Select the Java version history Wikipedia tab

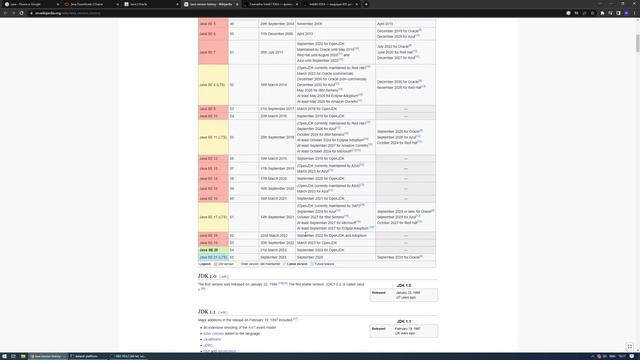click(211, 4)
